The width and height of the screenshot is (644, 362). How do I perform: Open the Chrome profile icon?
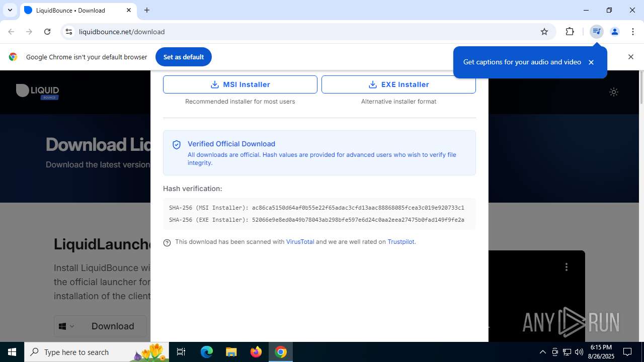[614, 32]
